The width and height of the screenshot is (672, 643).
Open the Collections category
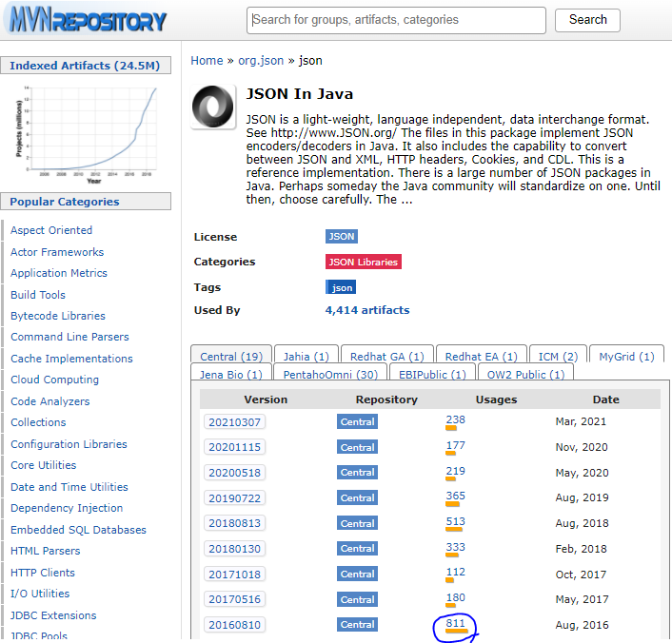point(39,422)
